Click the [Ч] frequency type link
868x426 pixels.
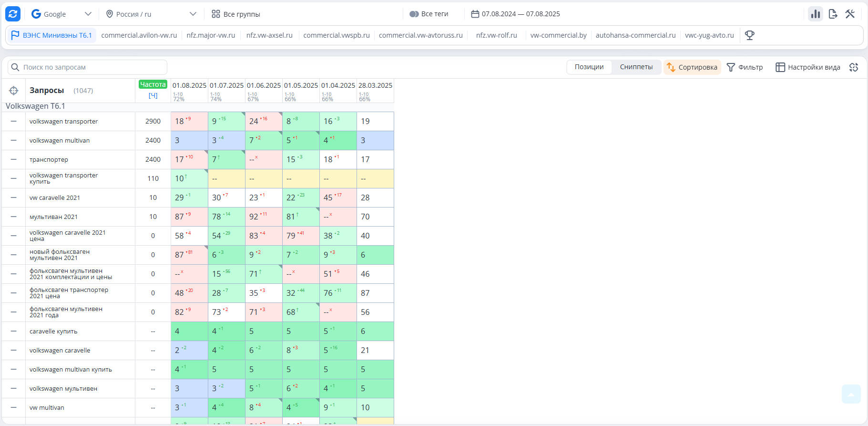(153, 95)
